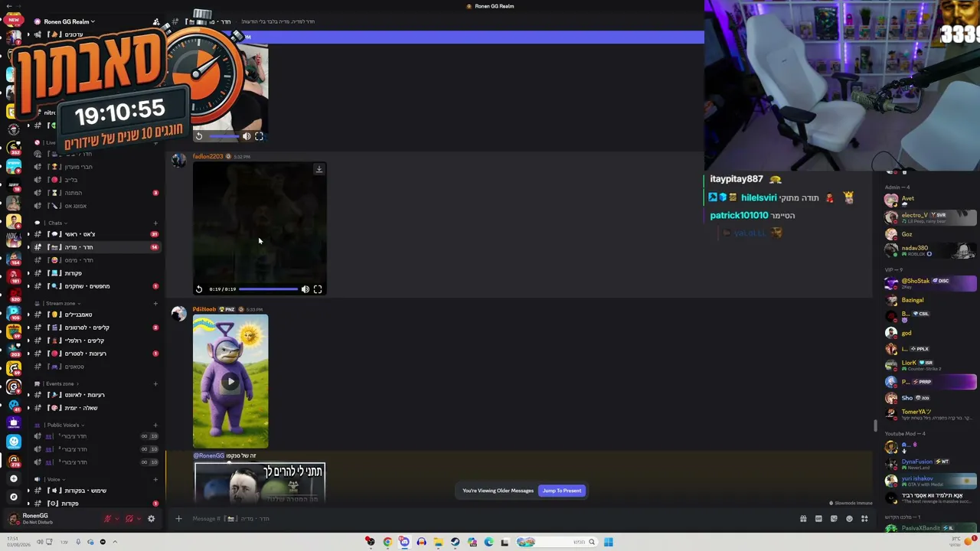The width and height of the screenshot is (980, 551).
Task: Add a server with plus icon
Action: 13,479
